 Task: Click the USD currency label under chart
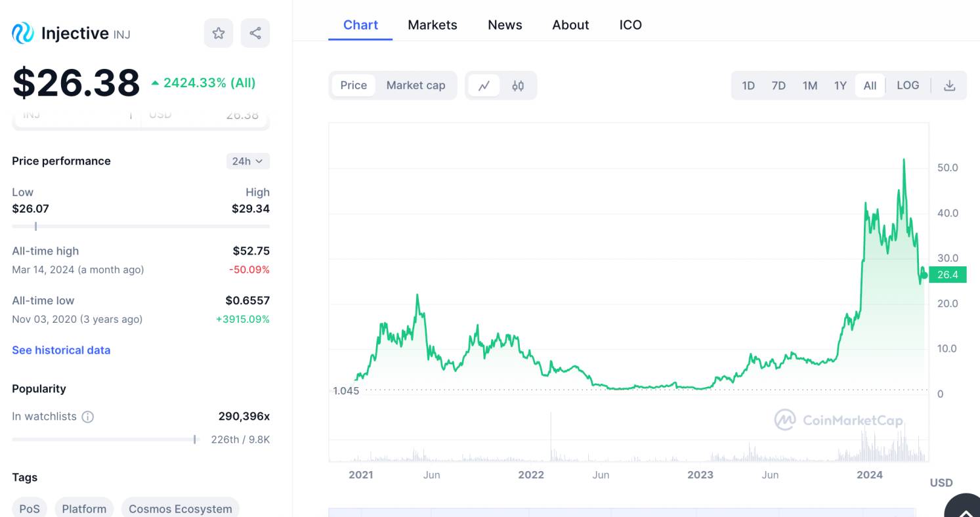click(x=941, y=483)
